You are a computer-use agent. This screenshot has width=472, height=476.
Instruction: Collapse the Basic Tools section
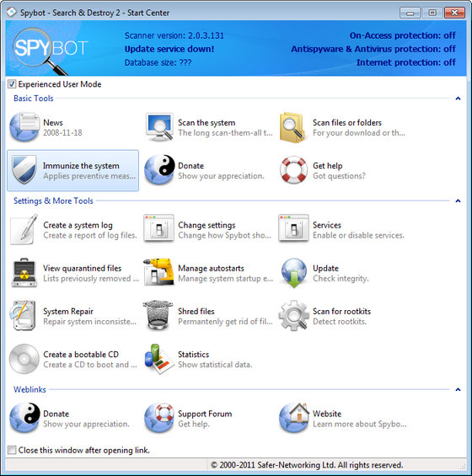point(458,99)
